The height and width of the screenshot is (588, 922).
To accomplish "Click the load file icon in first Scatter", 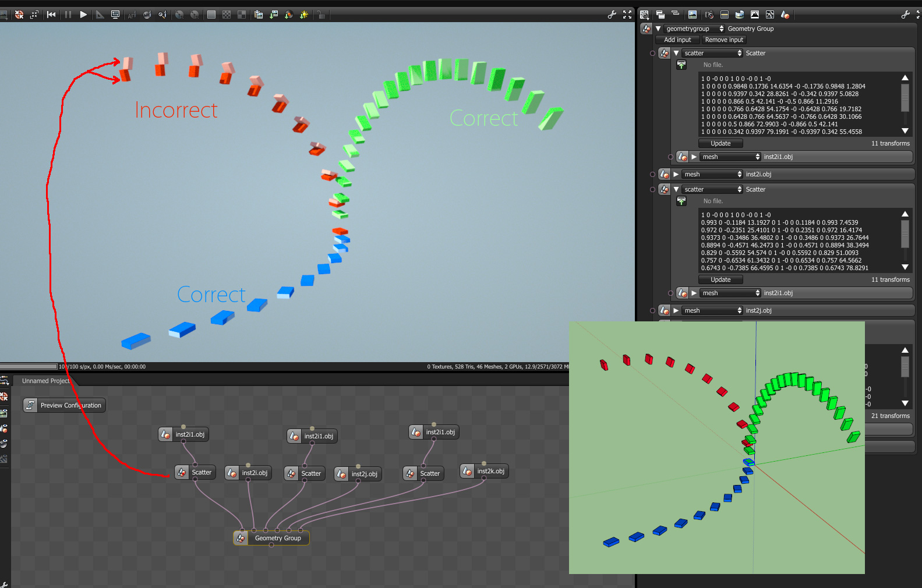I will click(681, 65).
